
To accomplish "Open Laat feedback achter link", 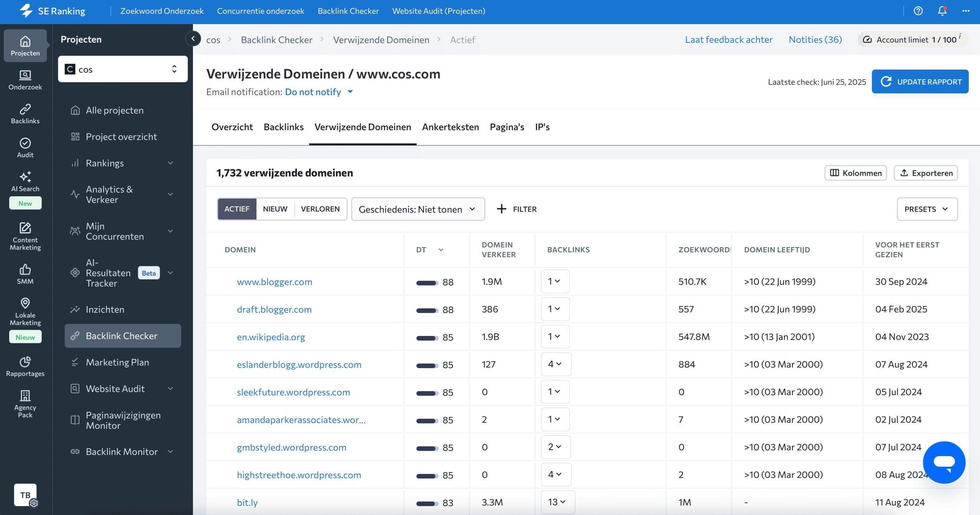I will point(729,39).
